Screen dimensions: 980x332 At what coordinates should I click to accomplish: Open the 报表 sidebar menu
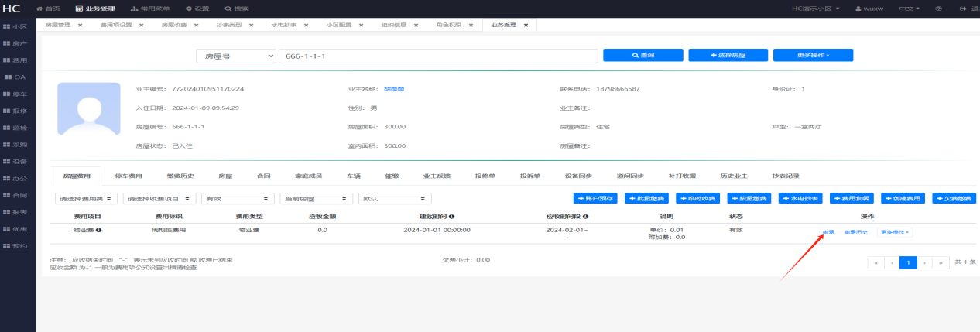pos(15,212)
